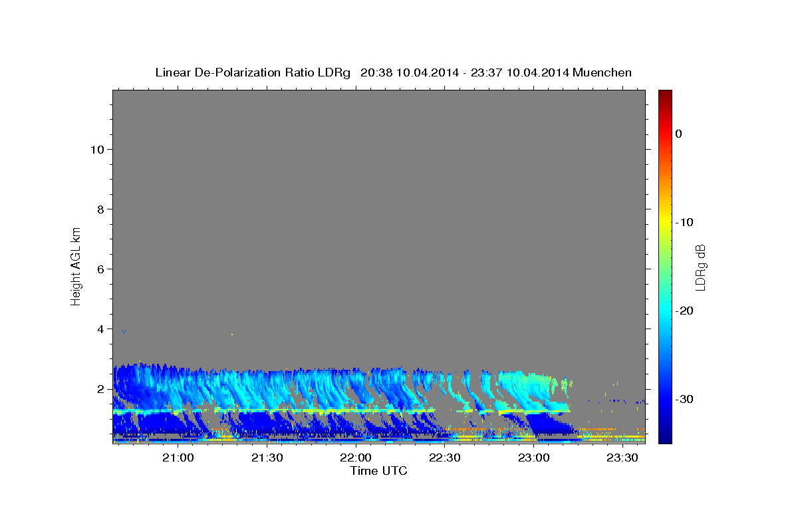Click the 21:30 time tick label
The height and width of the screenshot is (532, 798).
point(267,458)
